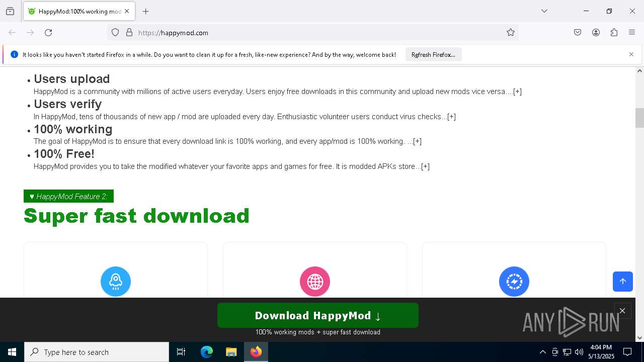The width and height of the screenshot is (644, 362).
Task: Click notification bar info icon
Action: [x=14, y=54]
